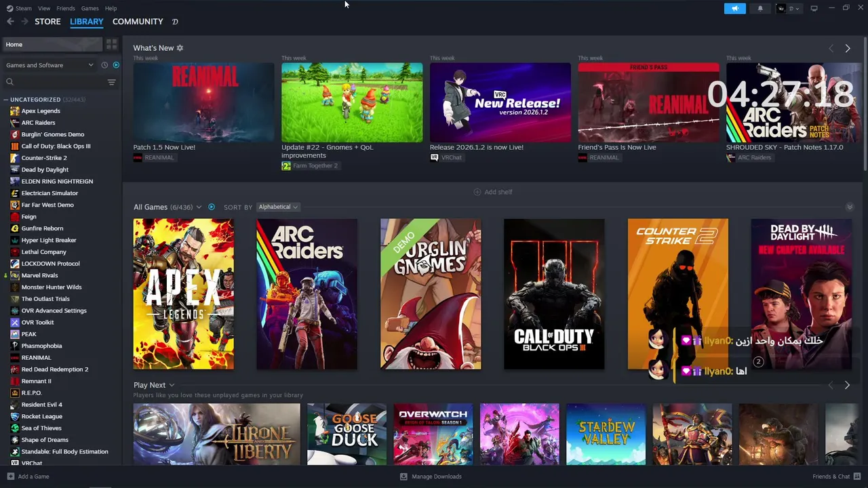Image resolution: width=868 pixels, height=488 pixels.
Task: Open Call of Duty Black Ops III cover
Action: [x=554, y=294]
